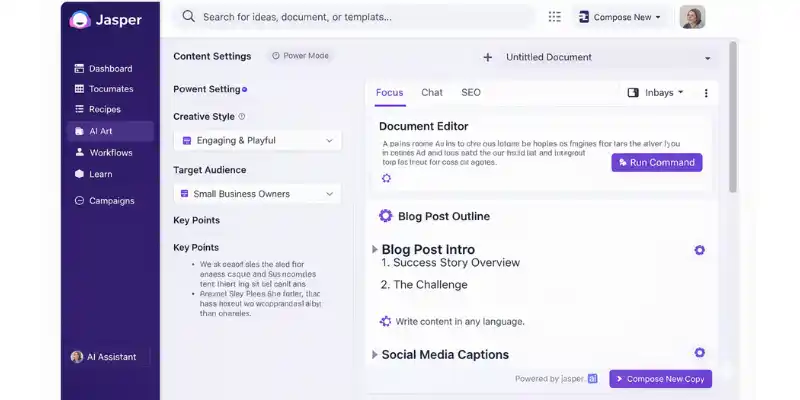Click the Write content in any language icon
This screenshot has height=400, width=800.
[385, 321]
